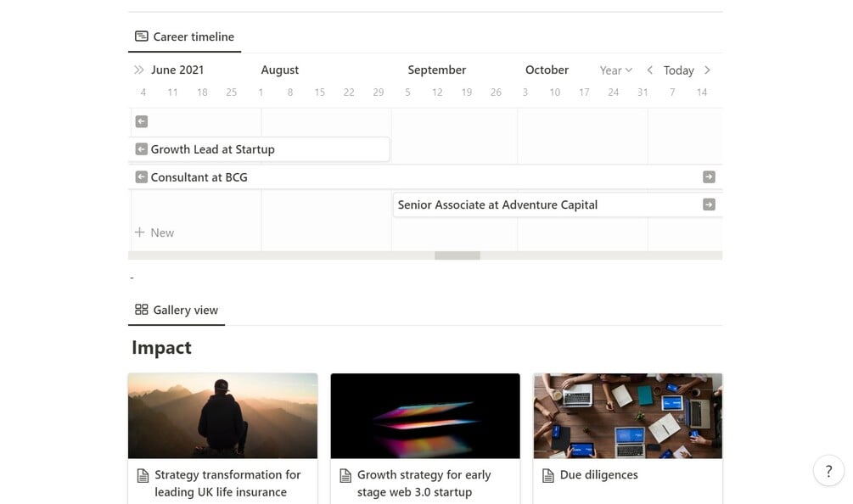Image resolution: width=853 pixels, height=504 pixels.
Task: Click the timeline horizontal scrollbar thumb
Action: tap(457, 255)
